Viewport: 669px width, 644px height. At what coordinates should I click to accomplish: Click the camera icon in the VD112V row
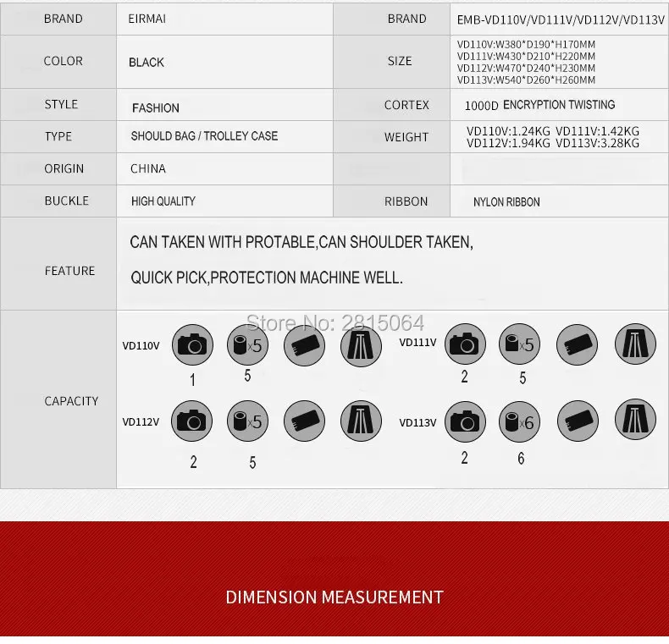[191, 421]
